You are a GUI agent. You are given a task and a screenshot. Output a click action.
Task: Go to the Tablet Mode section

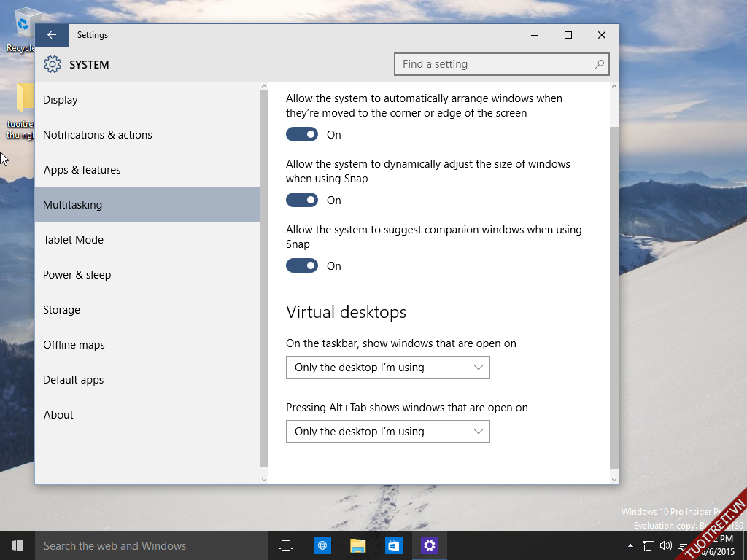73,240
